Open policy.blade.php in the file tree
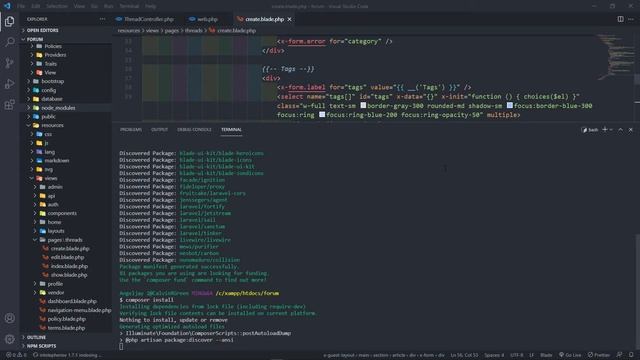 coord(67,319)
